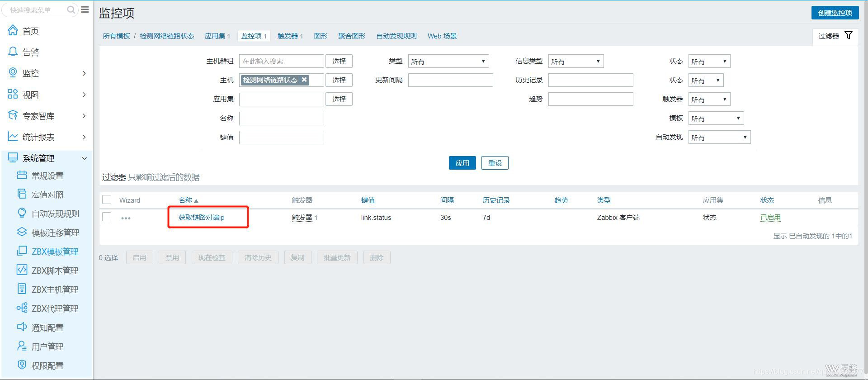Open the 常规设置 icon
The height and width of the screenshot is (380, 868).
(x=22, y=175)
